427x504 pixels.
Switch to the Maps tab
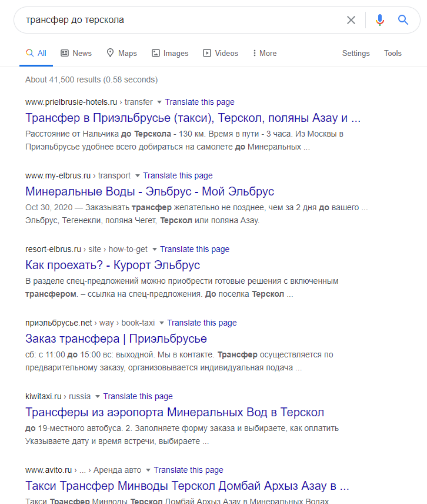122,53
